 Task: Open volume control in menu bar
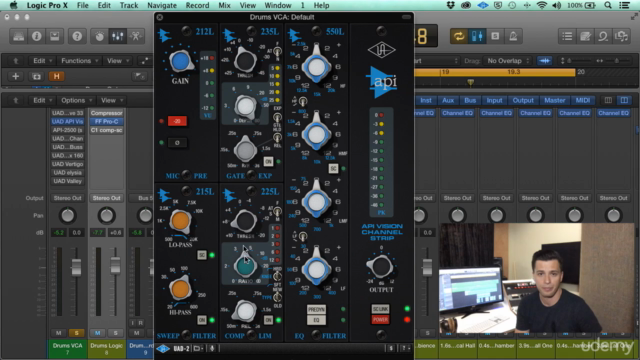point(556,5)
